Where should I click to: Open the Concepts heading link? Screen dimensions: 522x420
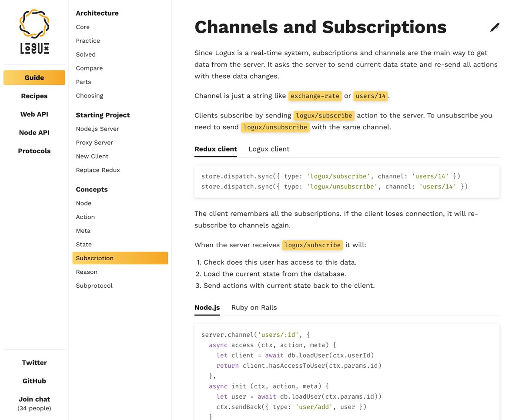pyautogui.click(x=92, y=189)
